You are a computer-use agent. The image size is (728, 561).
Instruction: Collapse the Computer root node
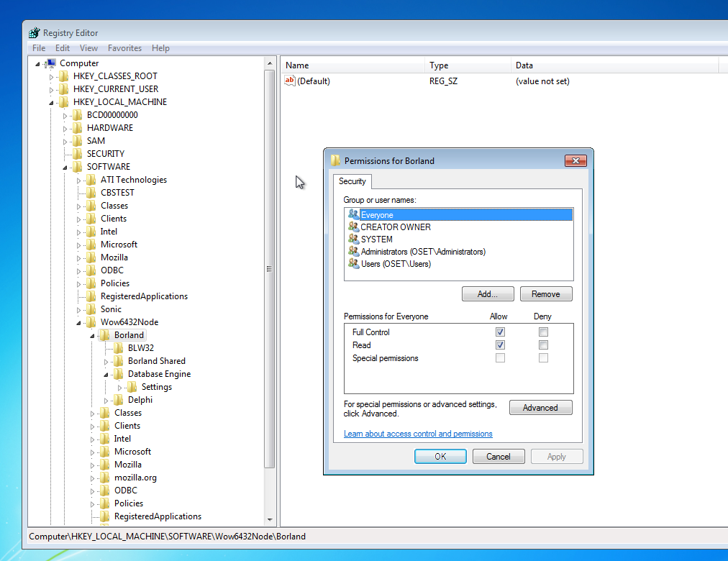coord(37,64)
